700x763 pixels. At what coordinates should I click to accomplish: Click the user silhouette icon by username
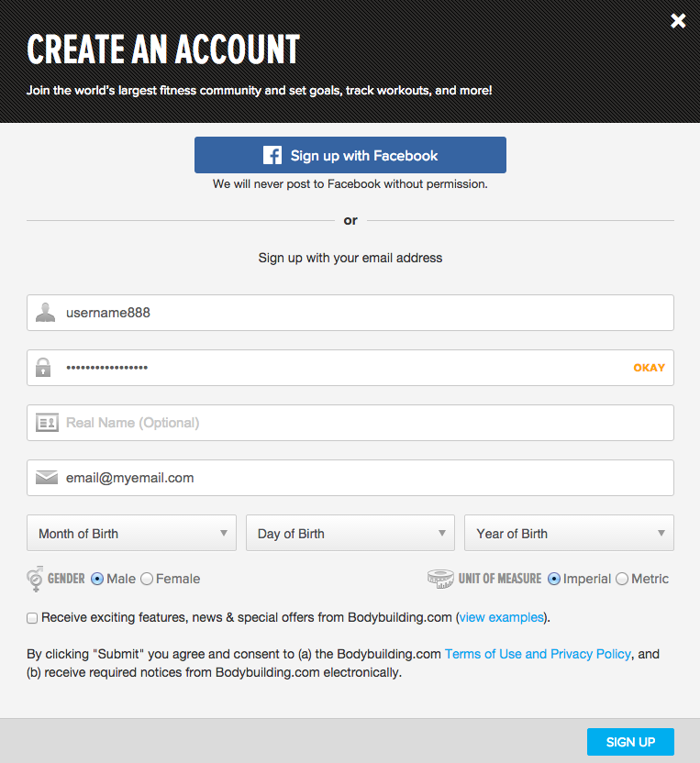tap(46, 313)
